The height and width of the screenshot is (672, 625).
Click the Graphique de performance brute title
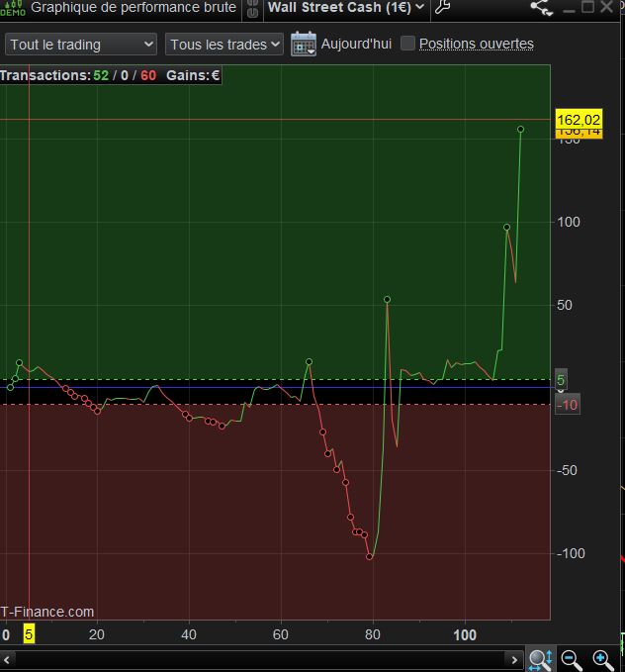click(134, 7)
